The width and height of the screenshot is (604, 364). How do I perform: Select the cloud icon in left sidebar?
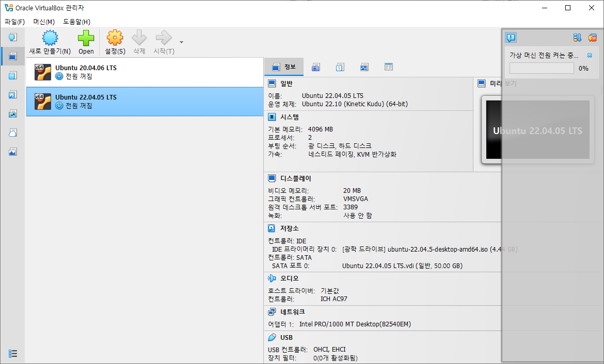(x=13, y=133)
